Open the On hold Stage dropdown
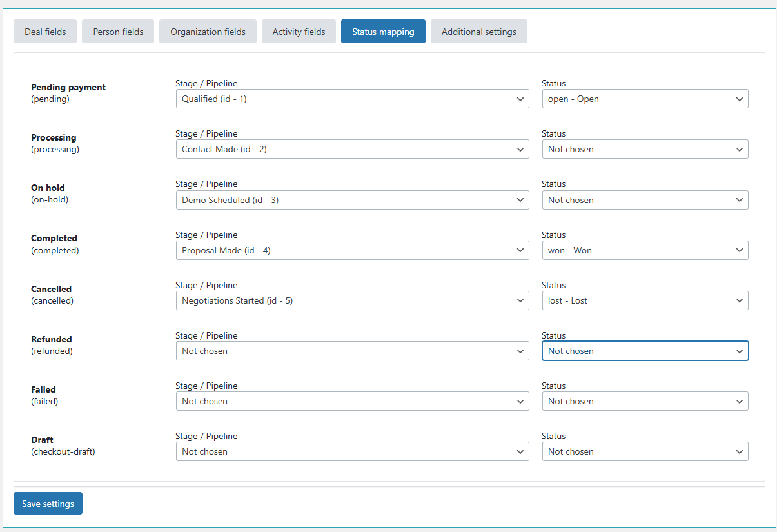Screen dimensions: 777x532 pyautogui.click(x=352, y=200)
